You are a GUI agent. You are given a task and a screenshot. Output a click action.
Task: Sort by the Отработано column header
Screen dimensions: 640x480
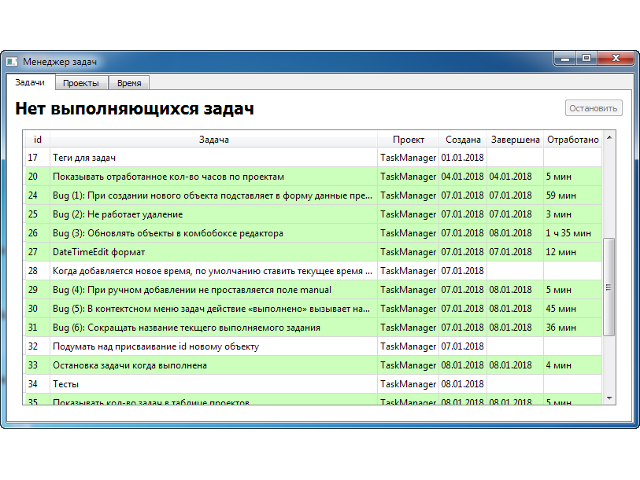[x=573, y=140]
